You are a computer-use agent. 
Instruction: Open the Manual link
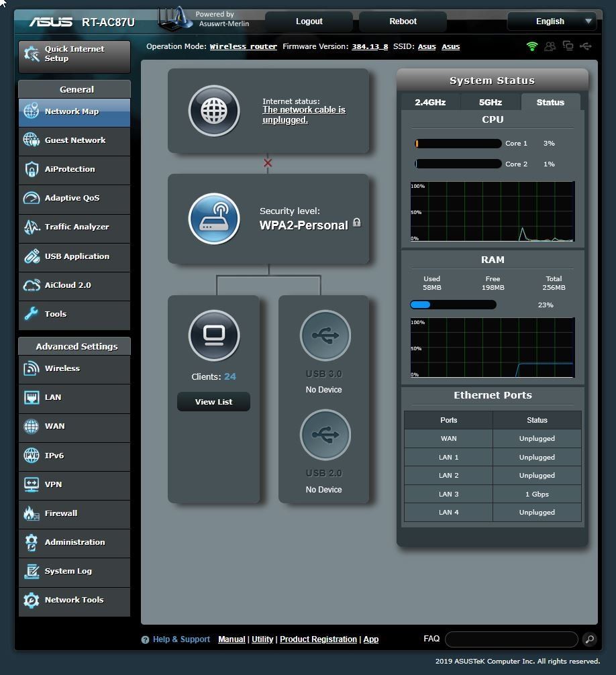tap(232, 639)
